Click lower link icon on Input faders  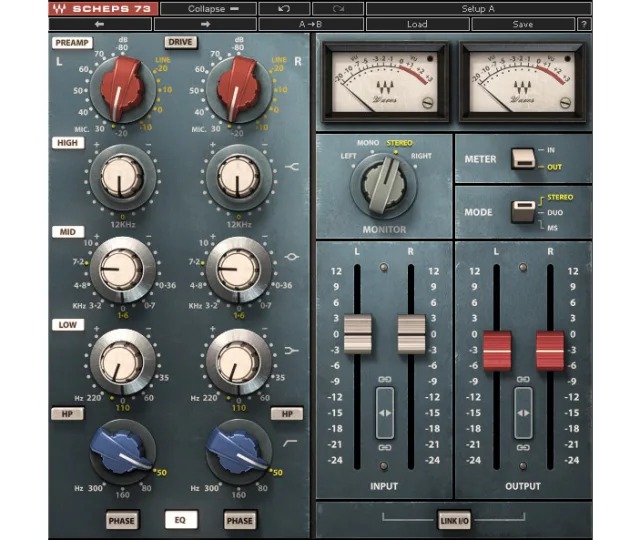coord(384,448)
